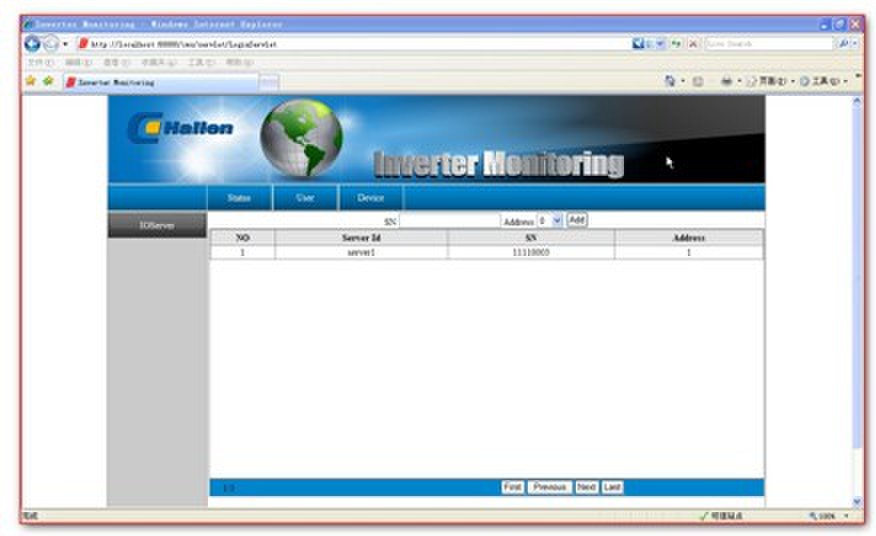
Task: Click the Address column header
Action: pos(689,238)
